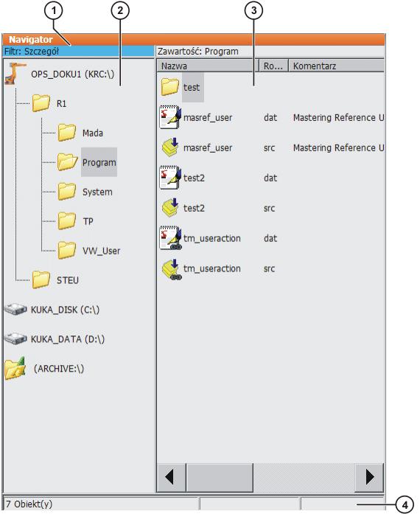Click the masref_user src module icon

170,147
